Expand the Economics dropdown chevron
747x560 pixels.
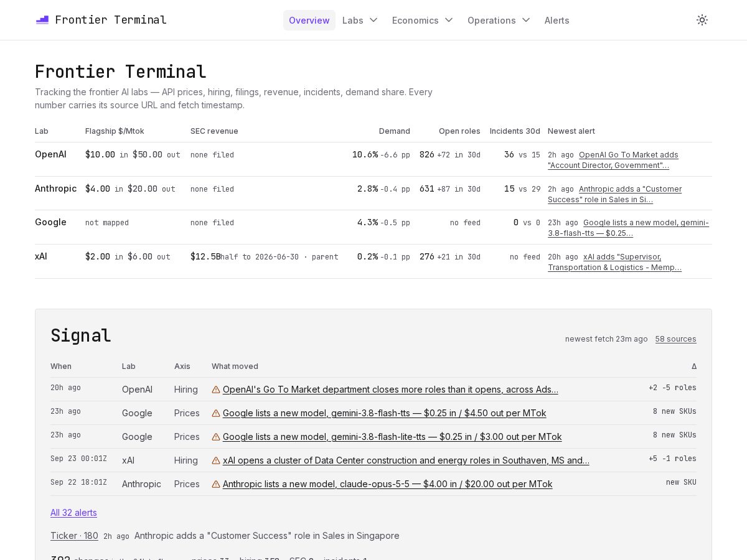[x=449, y=20]
